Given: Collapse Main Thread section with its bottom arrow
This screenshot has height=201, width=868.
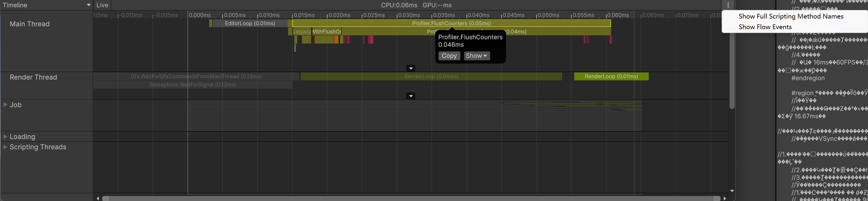Looking at the screenshot, I should 410,68.
